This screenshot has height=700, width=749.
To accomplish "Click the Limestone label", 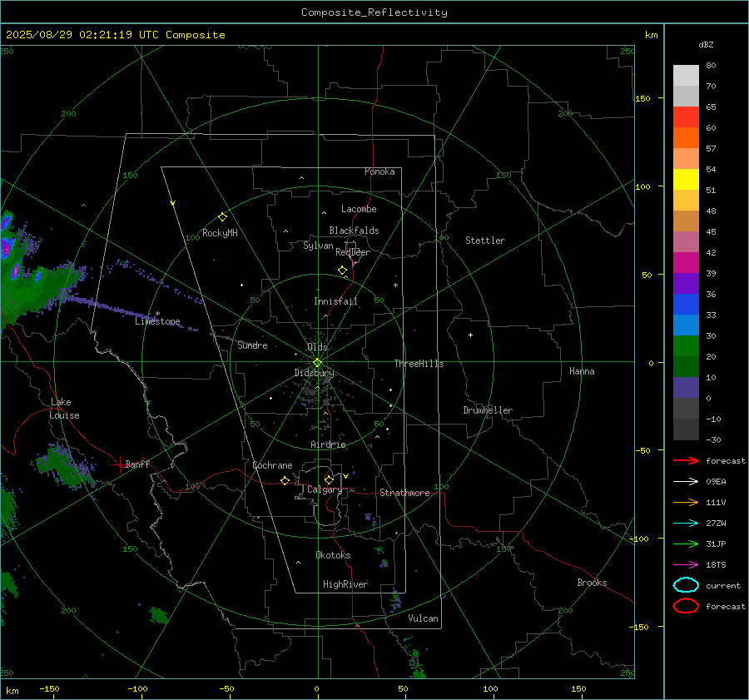I will tap(157, 321).
